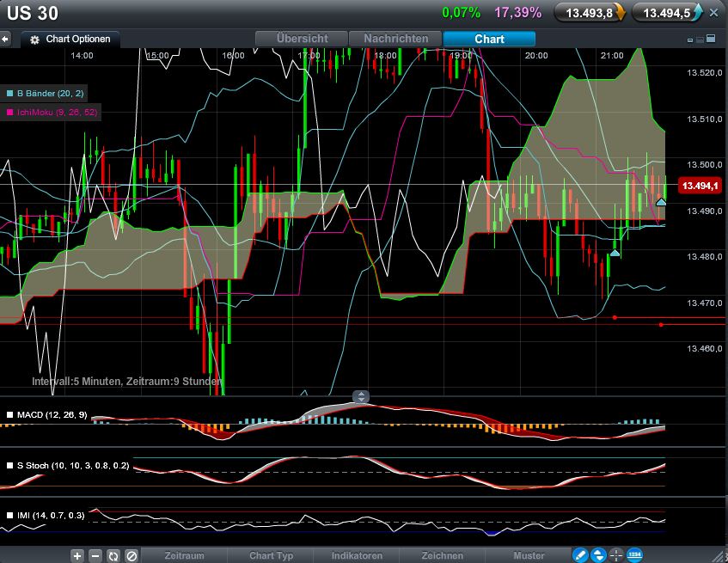Screen dimensions: 728x563
Task: Toggle the IchiMoku (9, 26, 52) indicator square
Action: [9, 113]
